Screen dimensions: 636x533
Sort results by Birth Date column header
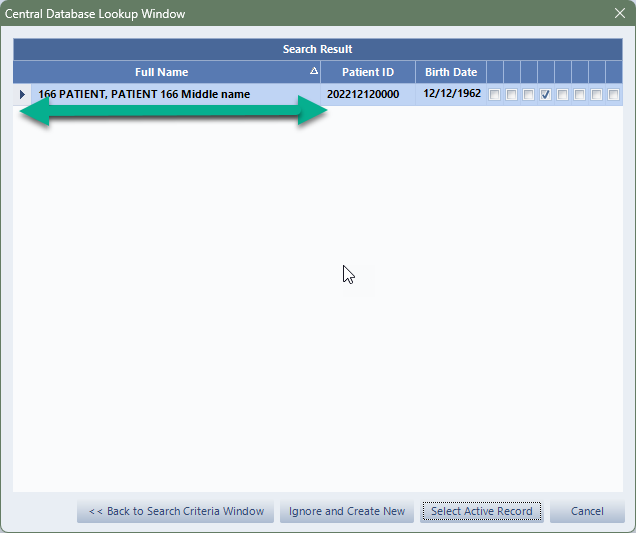450,72
